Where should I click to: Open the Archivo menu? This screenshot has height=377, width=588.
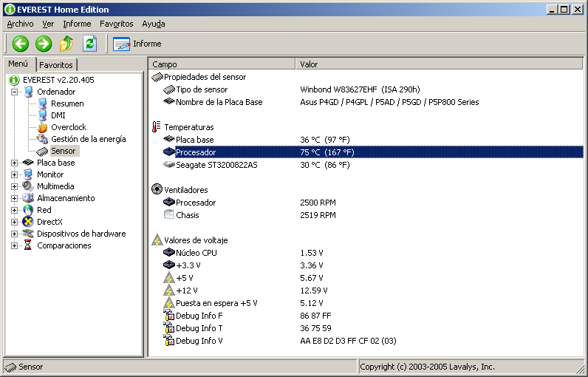[x=20, y=24]
